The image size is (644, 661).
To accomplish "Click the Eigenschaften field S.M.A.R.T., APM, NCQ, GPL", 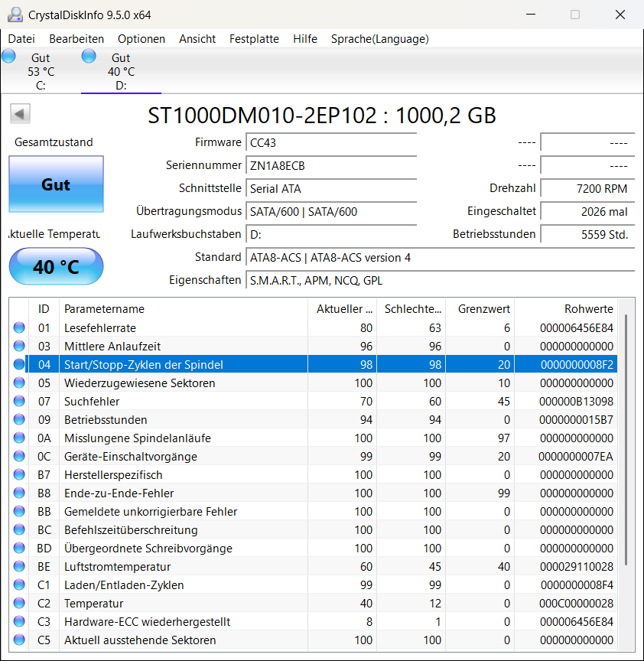I will [x=441, y=280].
